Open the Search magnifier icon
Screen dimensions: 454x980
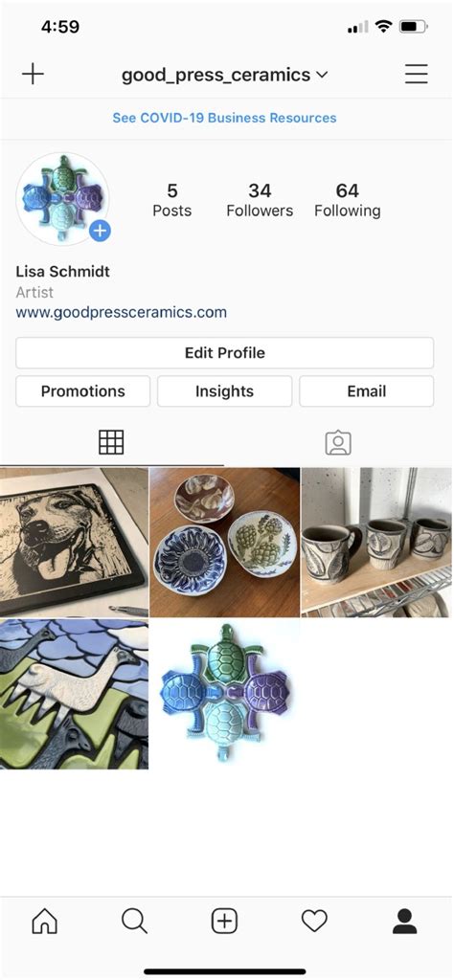[x=134, y=921]
